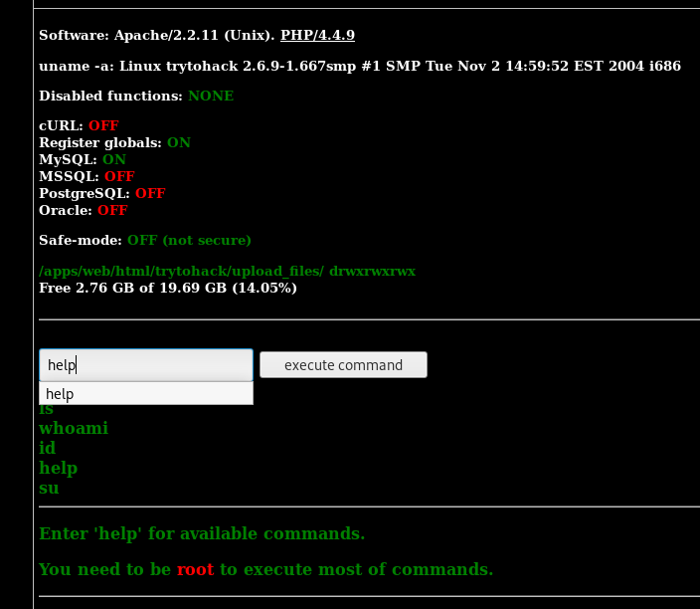
Task: Click green help entry above su
Action: tap(58, 469)
